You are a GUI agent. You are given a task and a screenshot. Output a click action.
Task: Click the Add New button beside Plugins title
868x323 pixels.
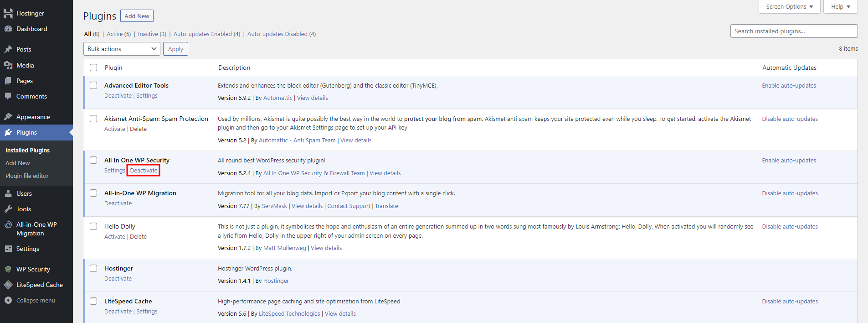point(137,16)
